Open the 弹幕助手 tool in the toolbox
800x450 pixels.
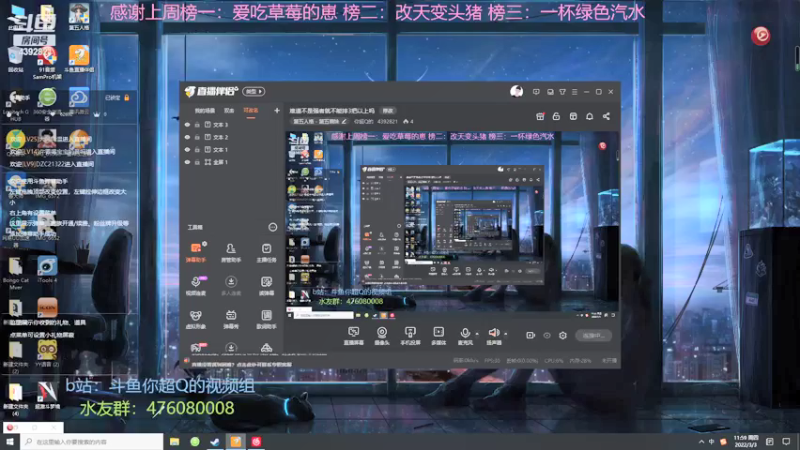click(196, 252)
